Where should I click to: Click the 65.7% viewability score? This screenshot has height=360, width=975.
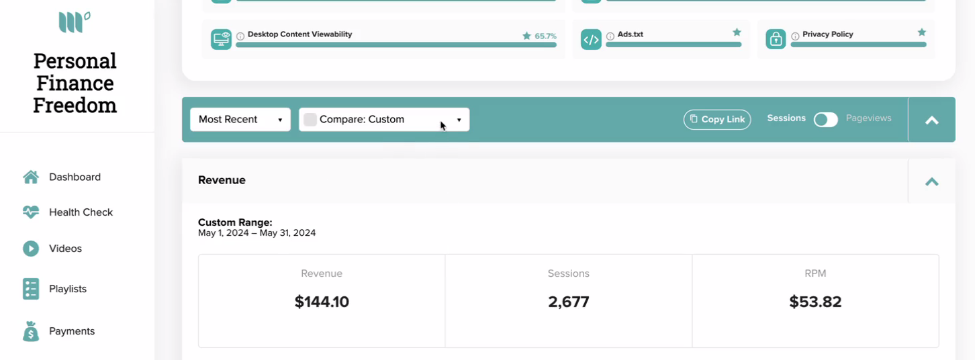click(x=545, y=36)
